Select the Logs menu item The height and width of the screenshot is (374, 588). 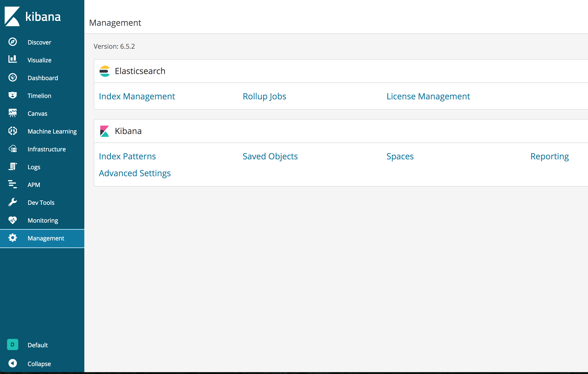pos(34,167)
